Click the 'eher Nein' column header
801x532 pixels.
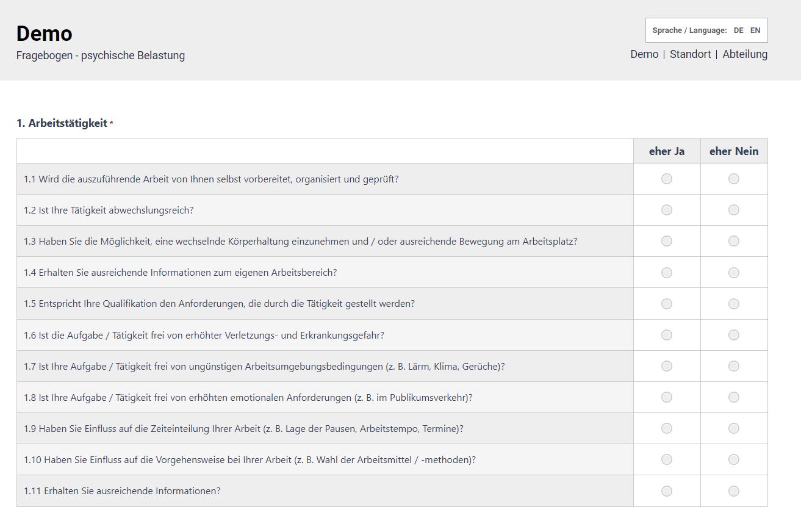(x=734, y=151)
